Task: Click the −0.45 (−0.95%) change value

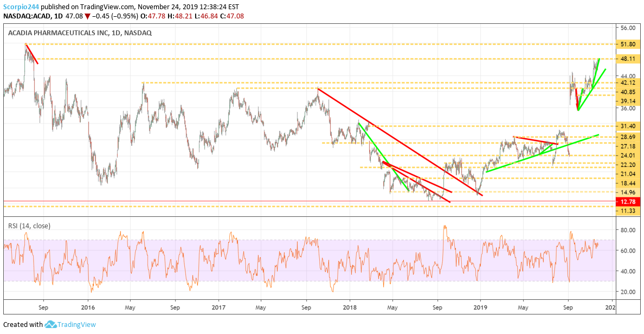Action: (115, 16)
